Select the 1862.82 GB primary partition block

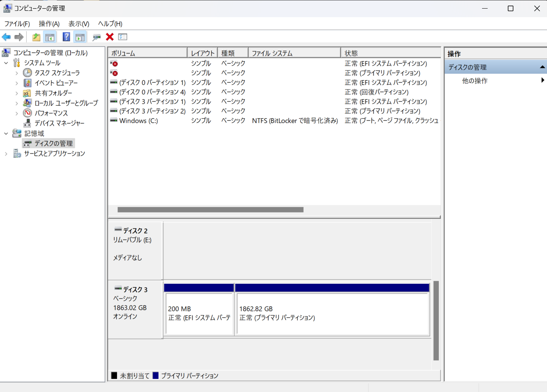332,314
